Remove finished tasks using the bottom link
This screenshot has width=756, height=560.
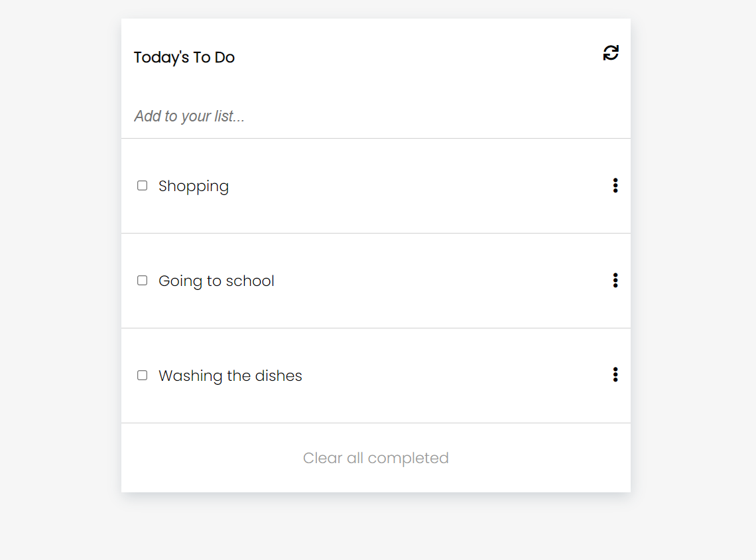[376, 458]
